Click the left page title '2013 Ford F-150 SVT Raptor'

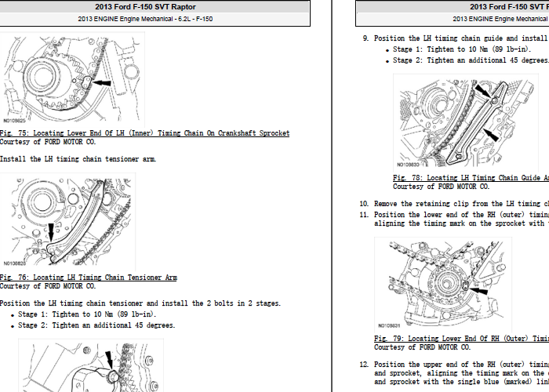coord(145,6)
